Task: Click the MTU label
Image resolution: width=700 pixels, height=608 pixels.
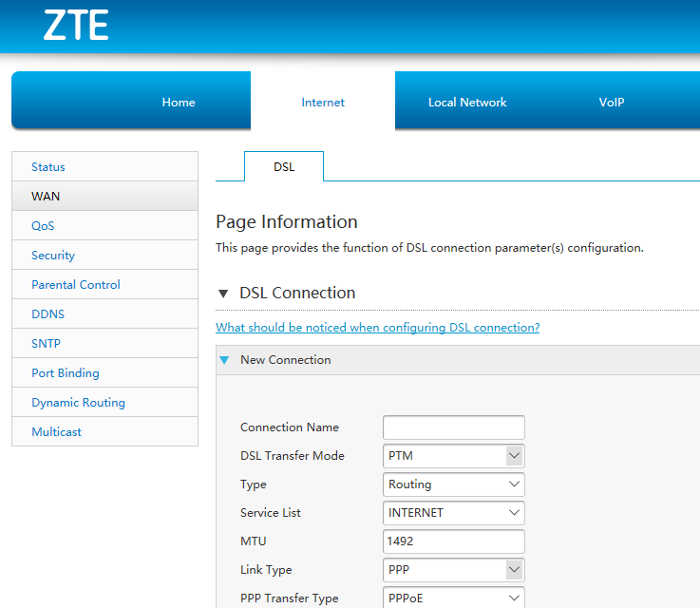Action: tap(254, 541)
